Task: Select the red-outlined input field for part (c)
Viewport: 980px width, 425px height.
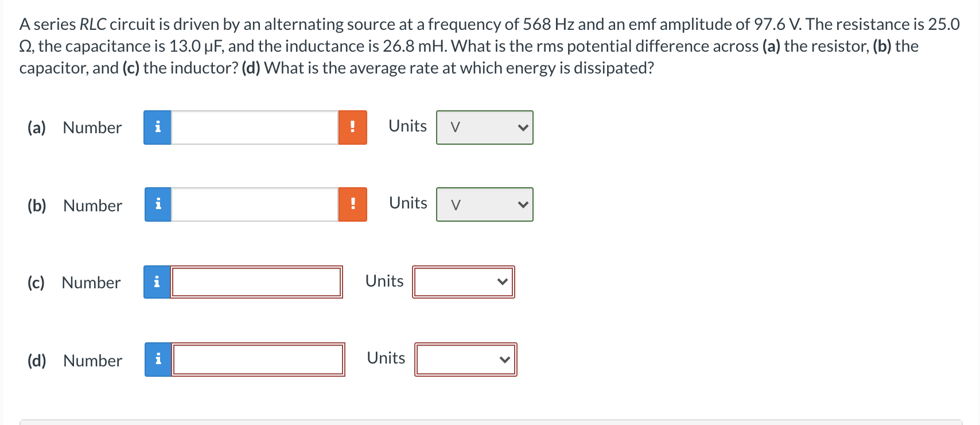Action: tap(257, 281)
